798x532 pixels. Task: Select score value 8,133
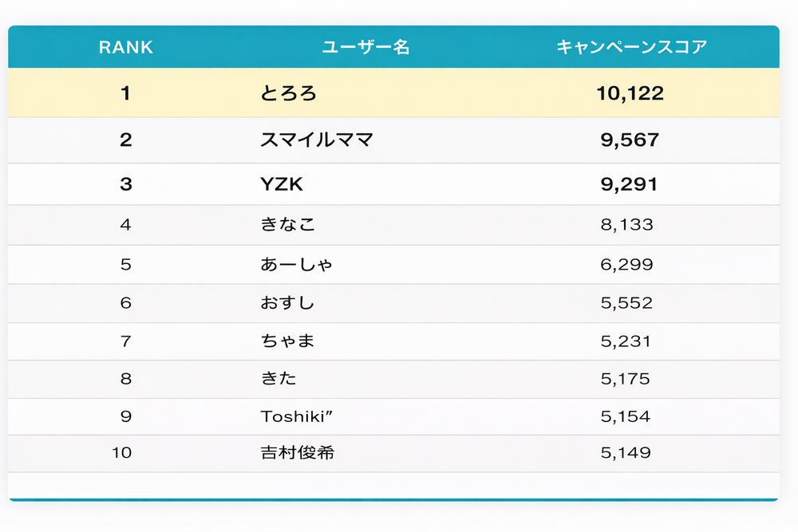click(626, 225)
